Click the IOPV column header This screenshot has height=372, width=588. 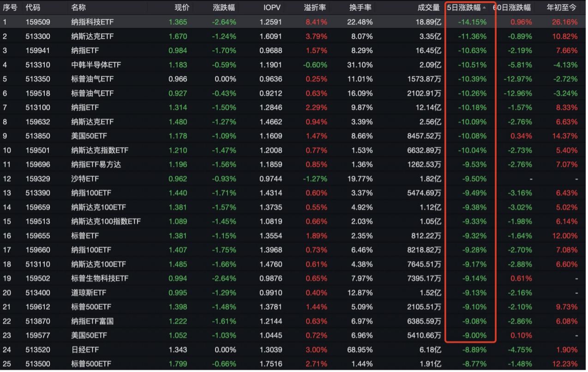click(x=272, y=8)
